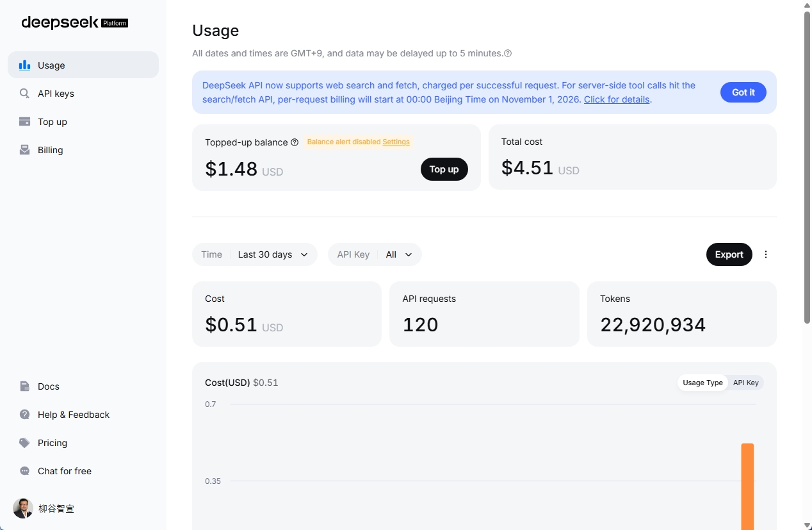Click the black Top up button
The height and width of the screenshot is (530, 812).
(444, 169)
